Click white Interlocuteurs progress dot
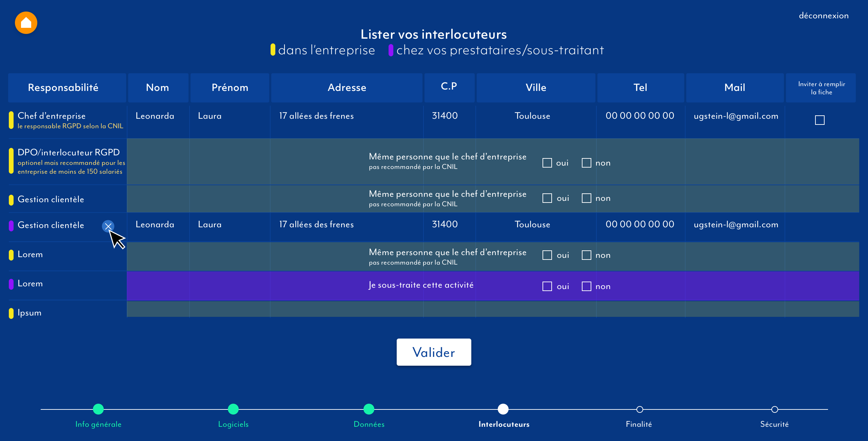Screen dimensions: 868x441 503,409
